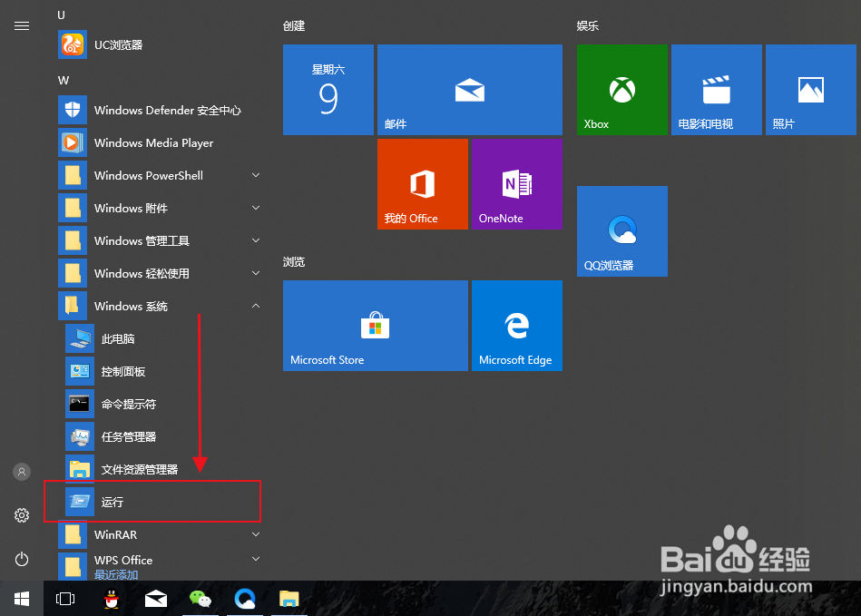This screenshot has width=861, height=616.
Task: Click the 创建 group title
Action: 294,25
